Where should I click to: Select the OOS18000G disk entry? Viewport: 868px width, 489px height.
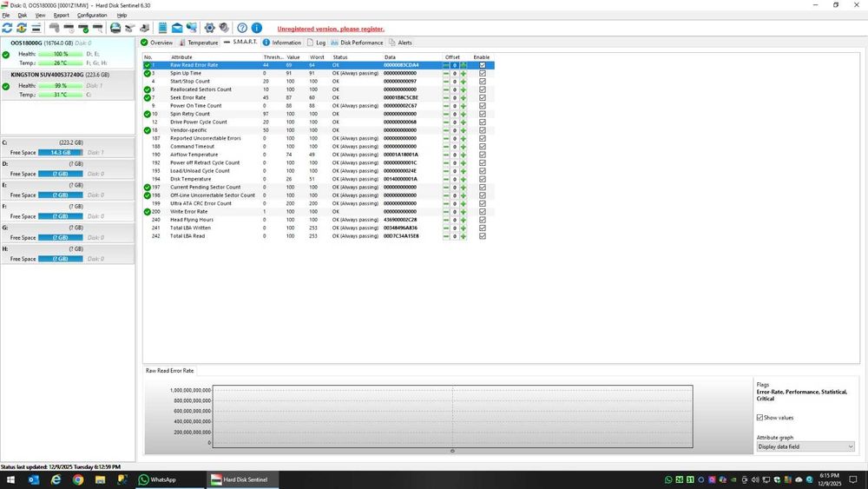(x=67, y=53)
